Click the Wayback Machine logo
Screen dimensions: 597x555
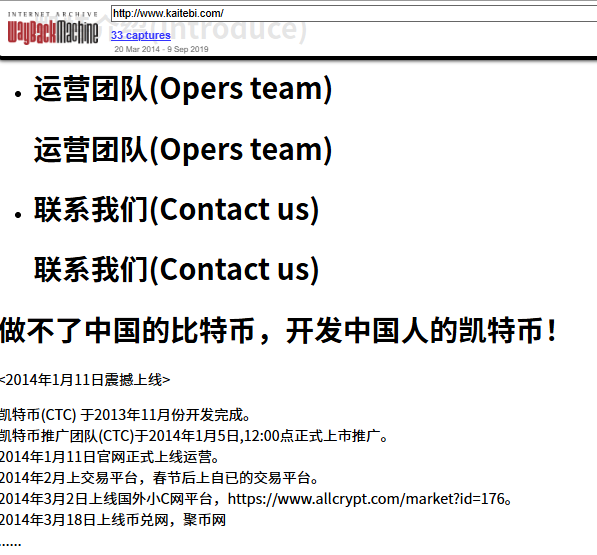(53, 28)
